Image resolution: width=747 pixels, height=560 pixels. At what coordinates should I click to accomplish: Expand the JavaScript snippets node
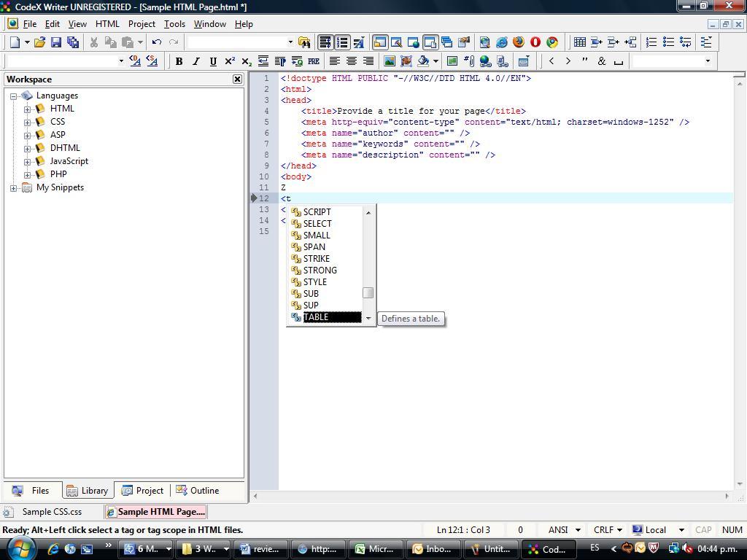click(27, 160)
